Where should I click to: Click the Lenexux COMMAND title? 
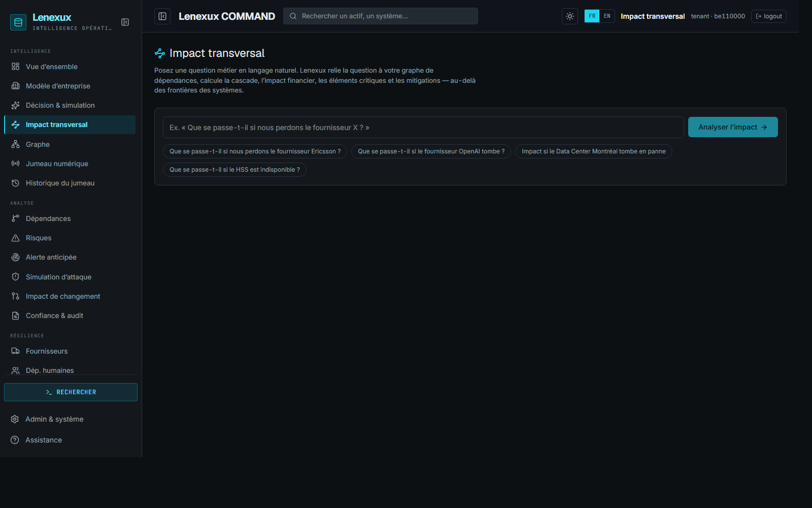[x=227, y=16]
